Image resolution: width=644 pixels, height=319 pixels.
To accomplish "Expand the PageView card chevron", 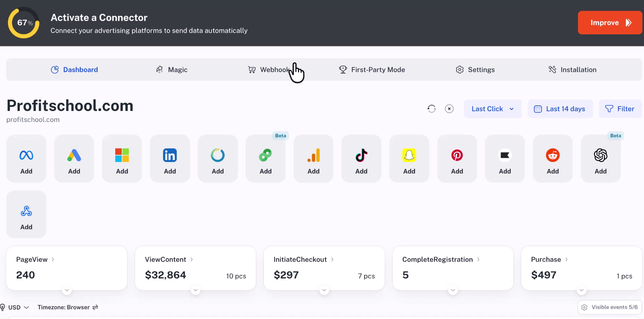I will click(x=67, y=290).
